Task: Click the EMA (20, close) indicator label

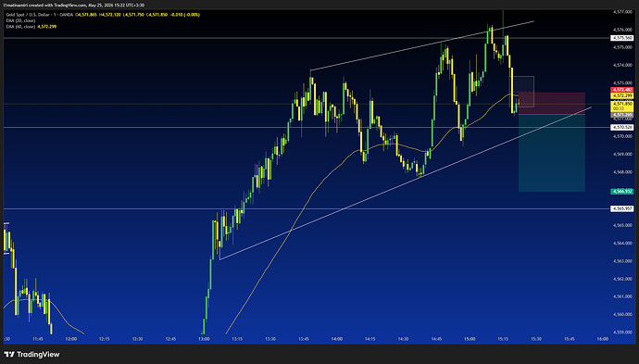Action: point(20,20)
